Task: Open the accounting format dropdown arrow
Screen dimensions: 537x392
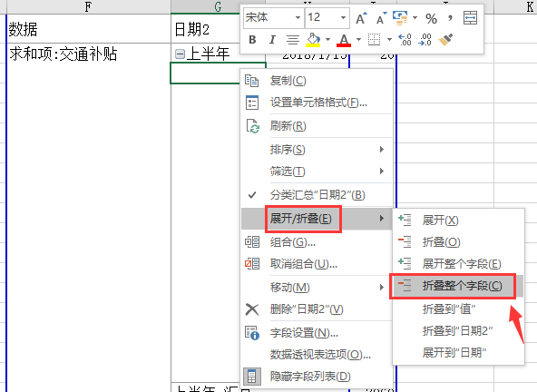Action: point(415,18)
